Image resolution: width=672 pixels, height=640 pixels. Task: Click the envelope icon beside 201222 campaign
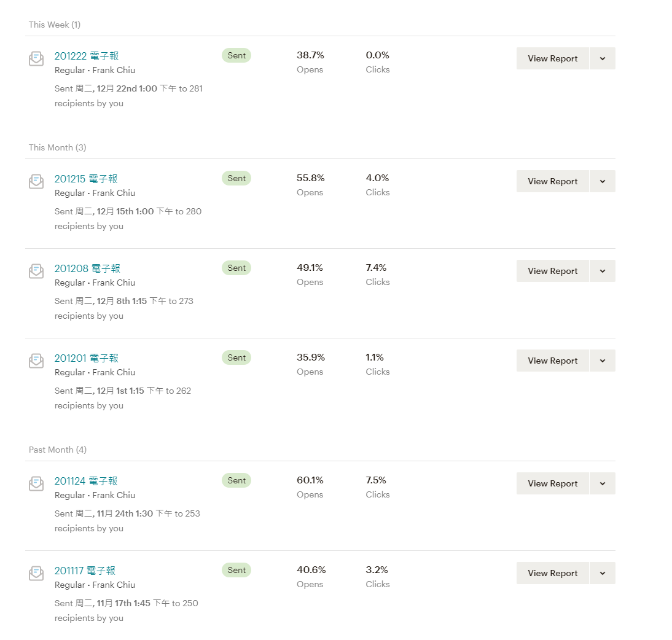pyautogui.click(x=36, y=58)
